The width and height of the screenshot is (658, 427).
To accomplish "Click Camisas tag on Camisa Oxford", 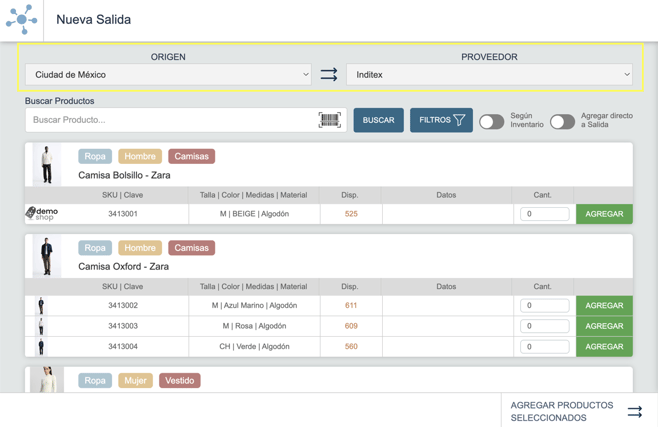I will click(x=191, y=247).
